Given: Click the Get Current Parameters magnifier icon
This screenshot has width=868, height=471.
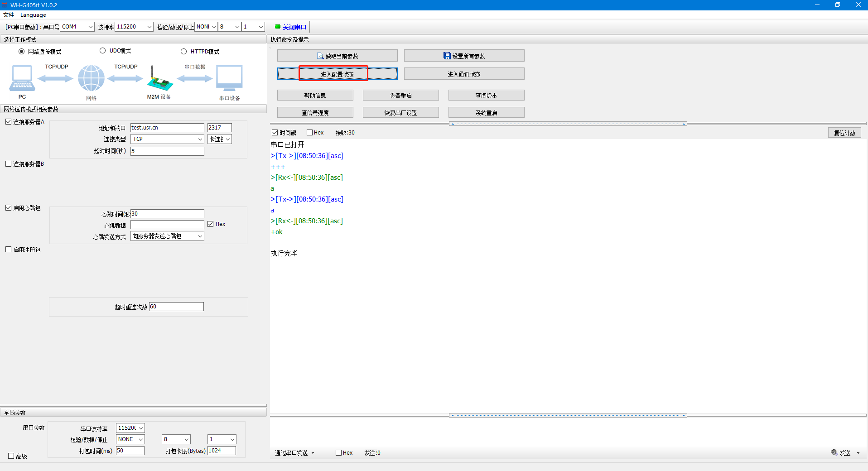Looking at the screenshot, I should [320, 56].
